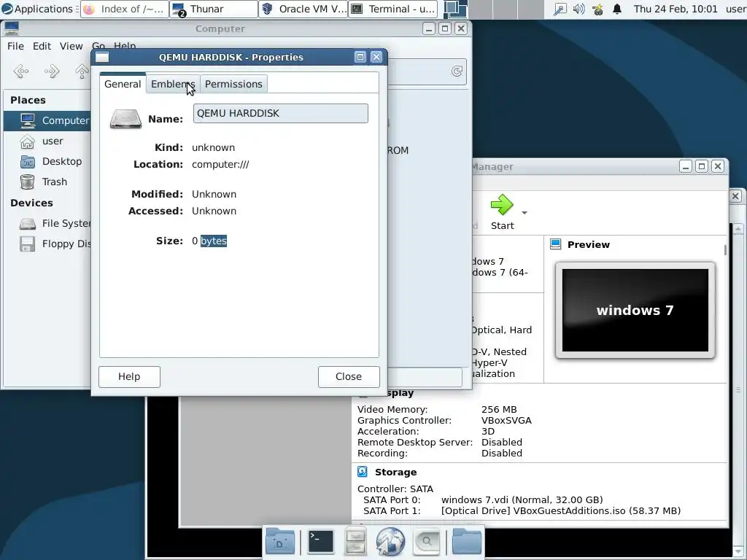The height and width of the screenshot is (560, 747).
Task: Click the Accessed value Unknown
Action: [214, 211]
